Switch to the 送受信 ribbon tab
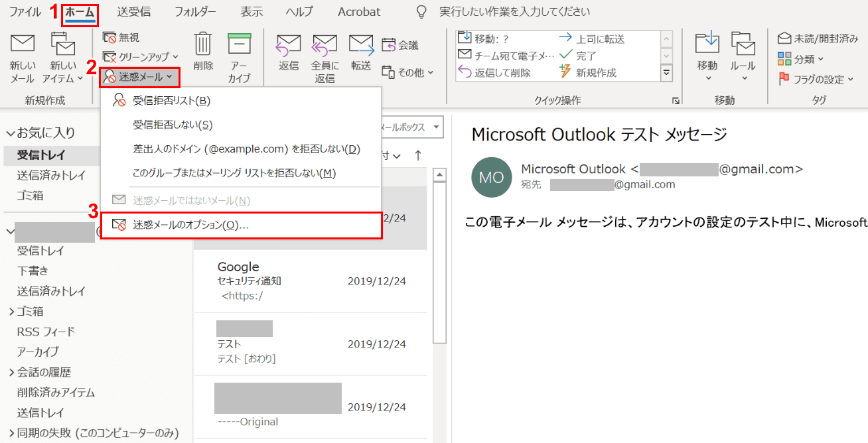This screenshot has height=443, width=868. [x=133, y=12]
